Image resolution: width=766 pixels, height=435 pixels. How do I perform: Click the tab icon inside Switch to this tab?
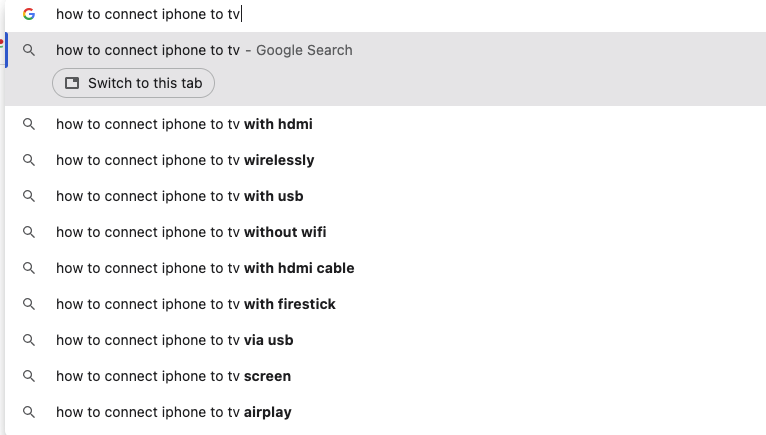click(72, 83)
